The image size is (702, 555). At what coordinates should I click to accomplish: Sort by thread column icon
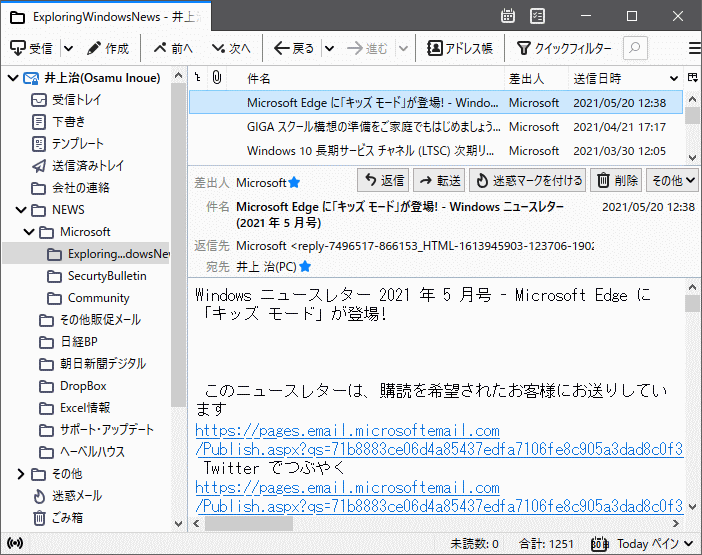coord(198,78)
